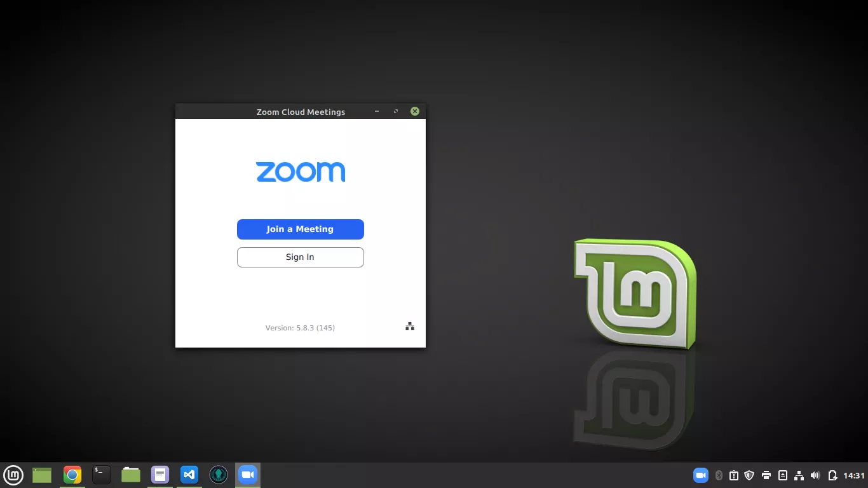Open the network connections tray icon
868x488 pixels.
click(x=799, y=475)
